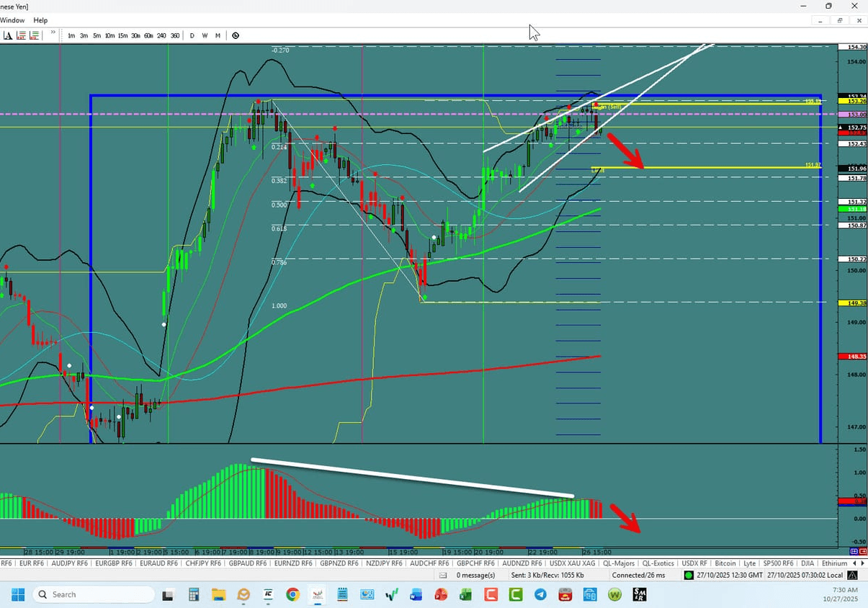
Task: Open the first indicator template icon
Action: [19, 35]
